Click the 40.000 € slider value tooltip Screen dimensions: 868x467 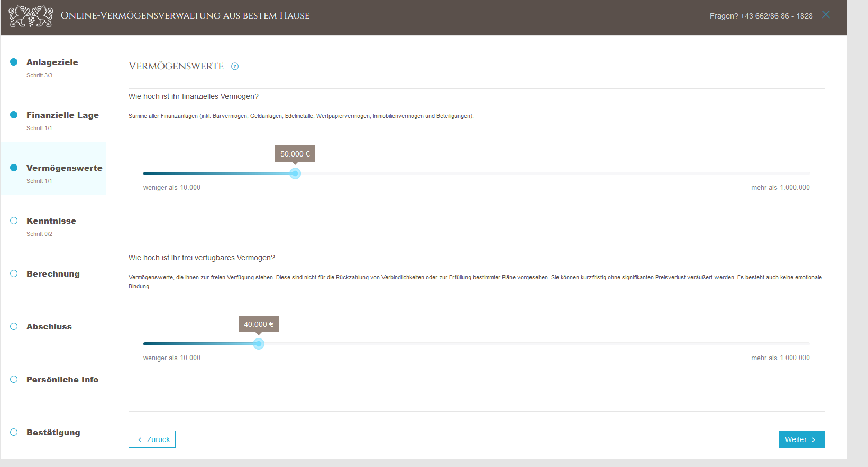258,324
